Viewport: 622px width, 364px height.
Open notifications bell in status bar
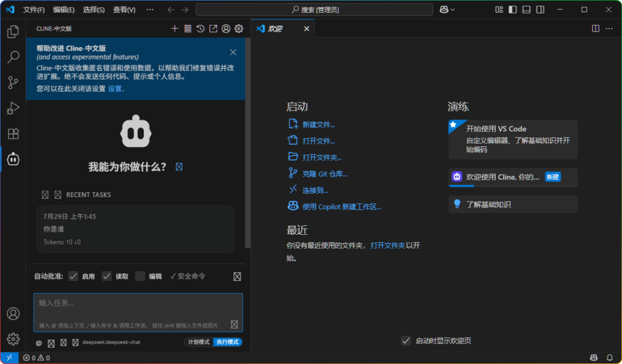610,358
